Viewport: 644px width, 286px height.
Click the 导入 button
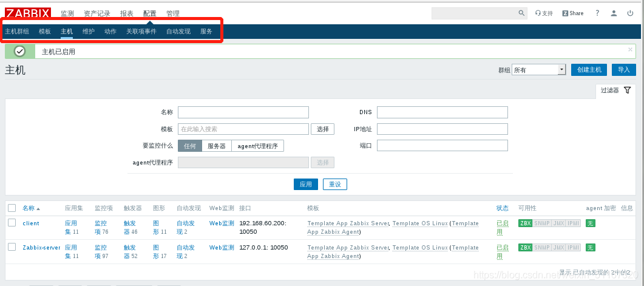click(624, 70)
